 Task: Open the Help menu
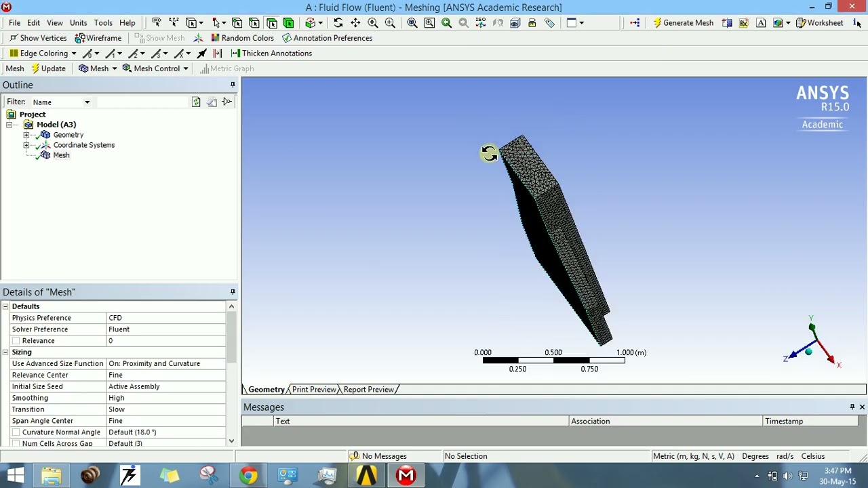point(127,22)
